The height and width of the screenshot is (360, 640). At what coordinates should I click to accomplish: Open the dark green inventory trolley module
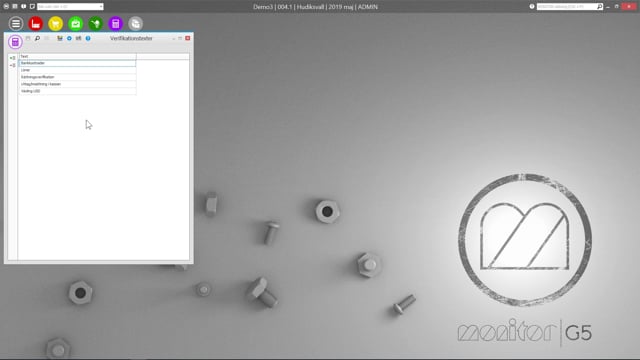click(x=96, y=24)
